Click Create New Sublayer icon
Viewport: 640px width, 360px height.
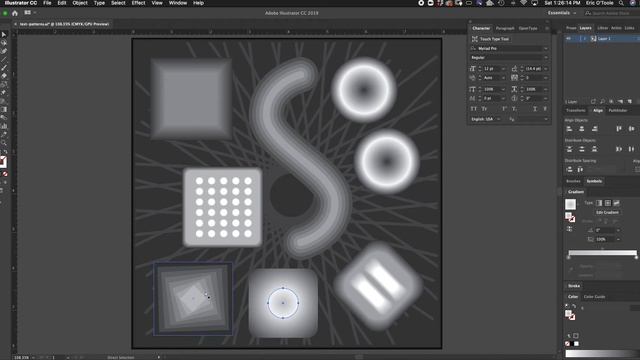click(620, 101)
